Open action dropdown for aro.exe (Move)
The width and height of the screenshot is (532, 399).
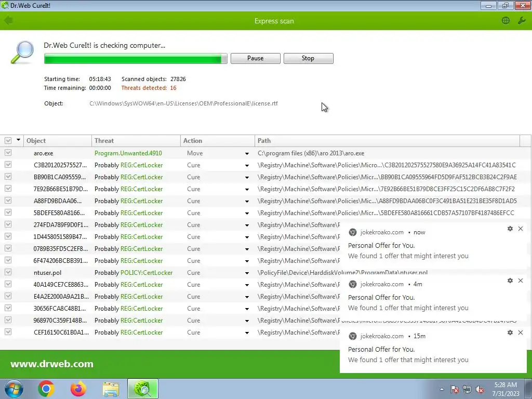pos(247,154)
